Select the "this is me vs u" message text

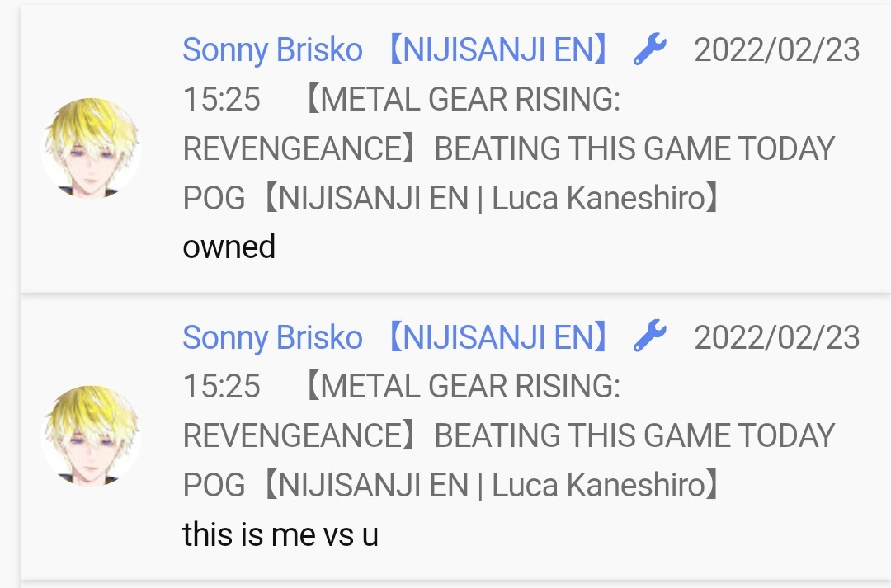[x=280, y=534]
